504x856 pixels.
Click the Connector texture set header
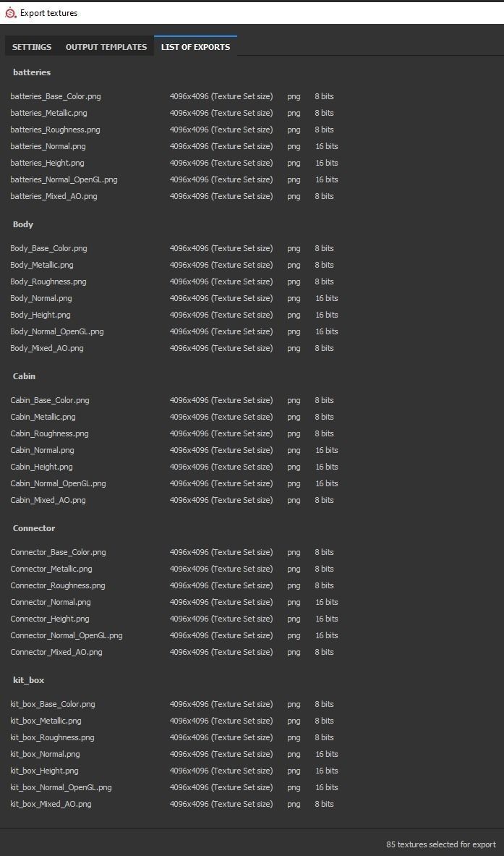coord(34,528)
